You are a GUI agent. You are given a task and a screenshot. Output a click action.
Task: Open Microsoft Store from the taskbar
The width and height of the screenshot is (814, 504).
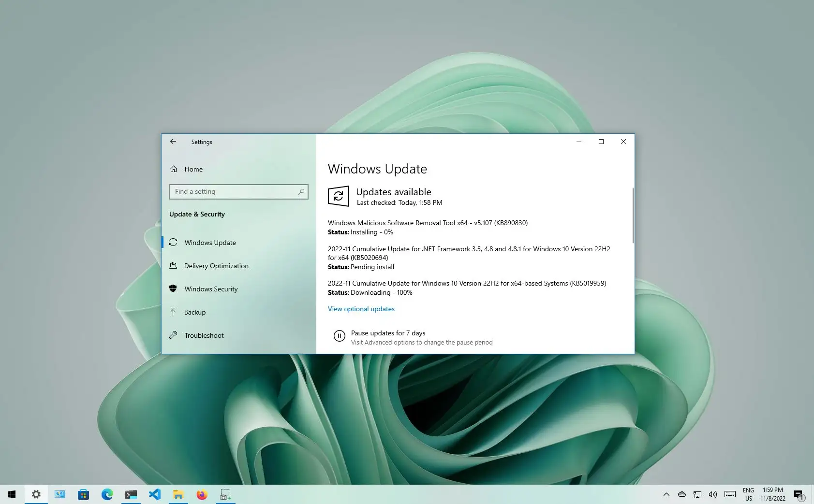83,494
